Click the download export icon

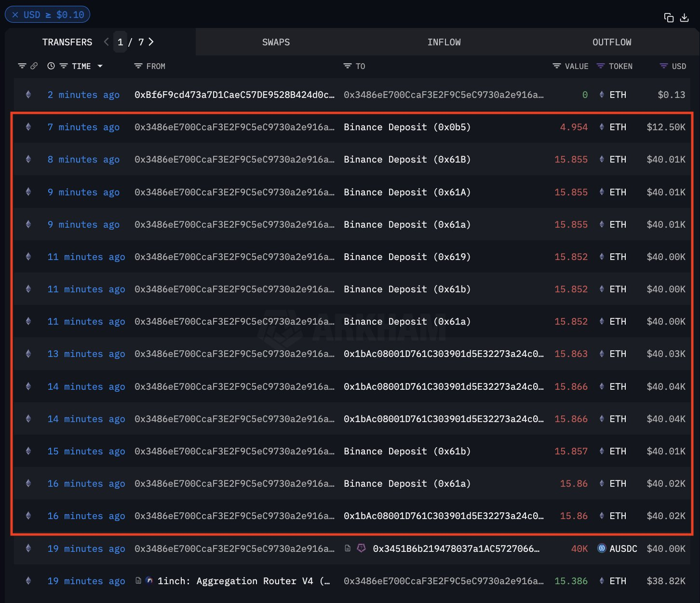coord(685,17)
